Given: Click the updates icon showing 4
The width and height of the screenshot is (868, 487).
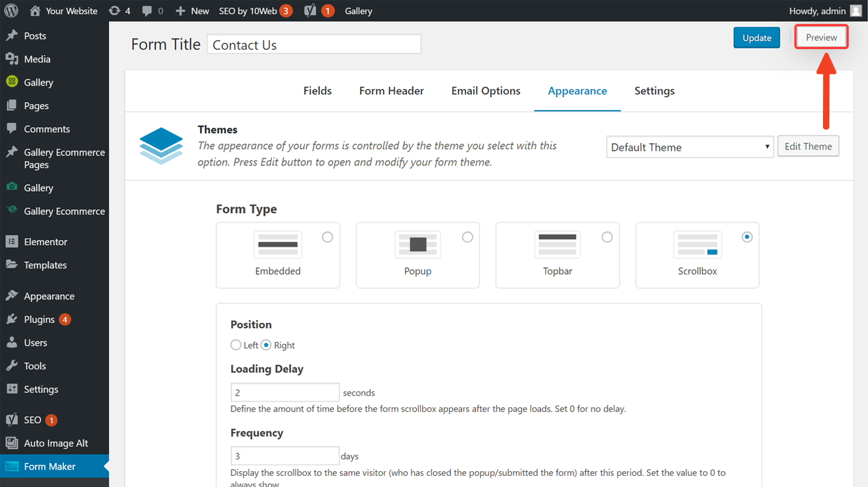Looking at the screenshot, I should point(115,11).
